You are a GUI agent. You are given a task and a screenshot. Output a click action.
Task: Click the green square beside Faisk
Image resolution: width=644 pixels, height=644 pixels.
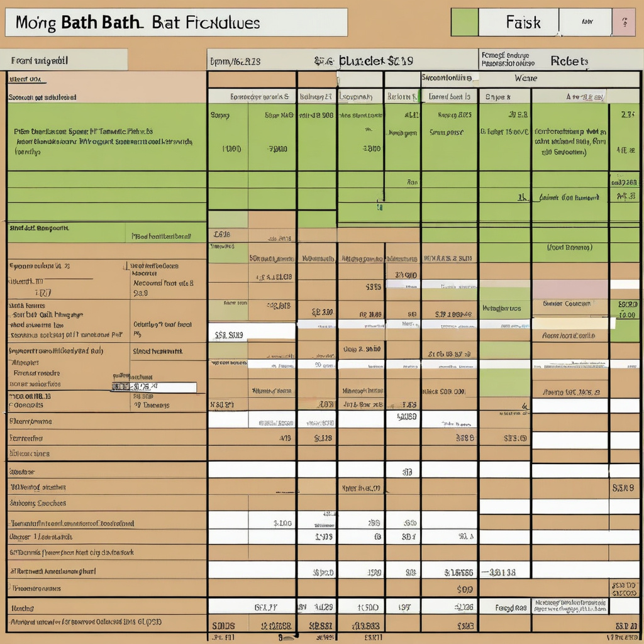464,22
